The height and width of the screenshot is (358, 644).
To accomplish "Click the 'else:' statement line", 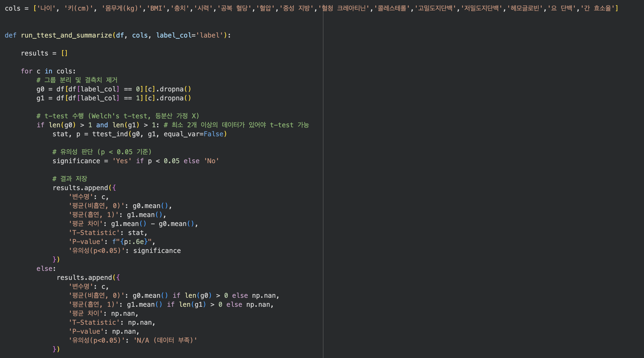I will [x=46, y=269].
